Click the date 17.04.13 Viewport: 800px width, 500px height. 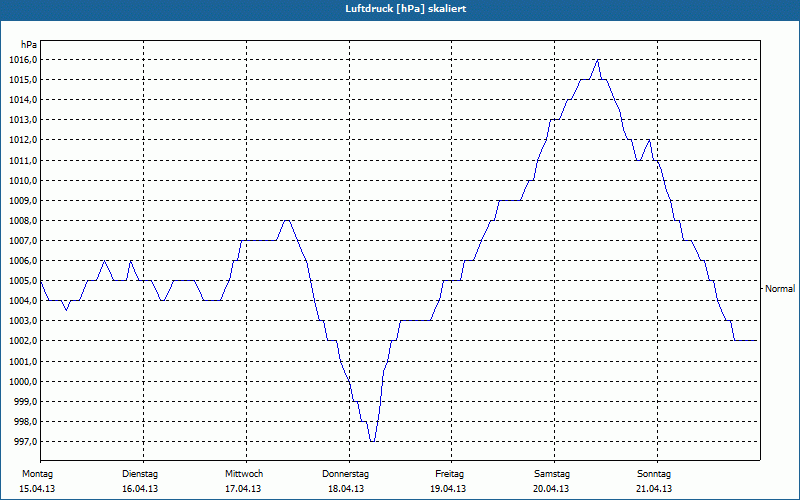click(243, 489)
